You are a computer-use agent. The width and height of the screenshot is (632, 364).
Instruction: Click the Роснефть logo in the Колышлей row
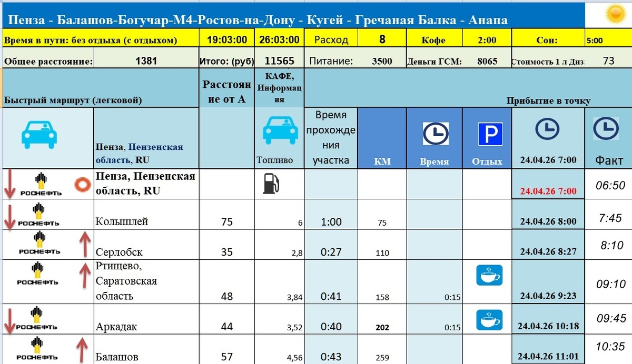(x=38, y=215)
